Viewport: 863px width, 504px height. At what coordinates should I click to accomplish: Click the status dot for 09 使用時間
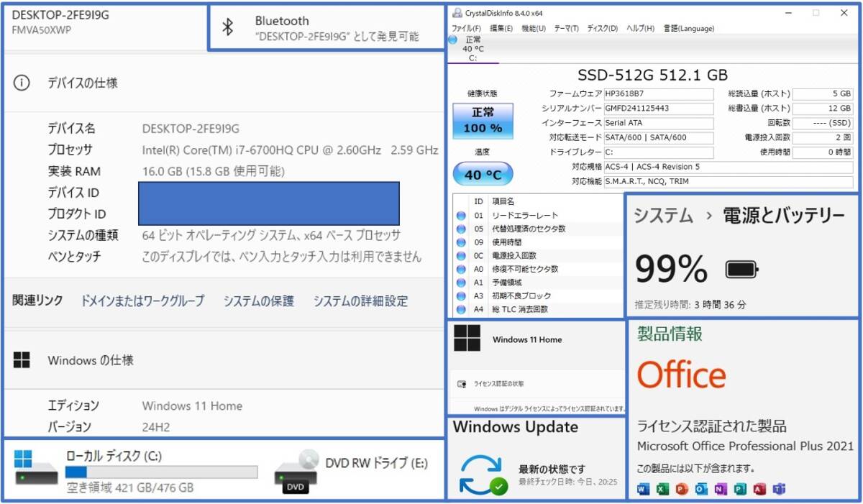(460, 242)
